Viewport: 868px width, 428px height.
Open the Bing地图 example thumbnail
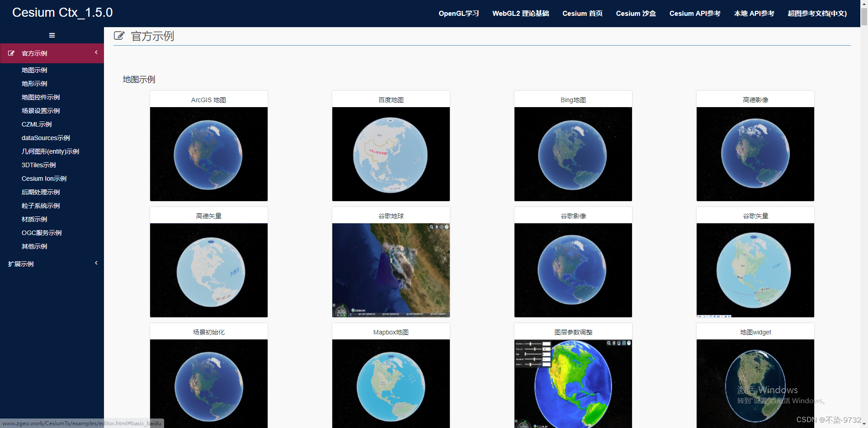pyautogui.click(x=573, y=154)
